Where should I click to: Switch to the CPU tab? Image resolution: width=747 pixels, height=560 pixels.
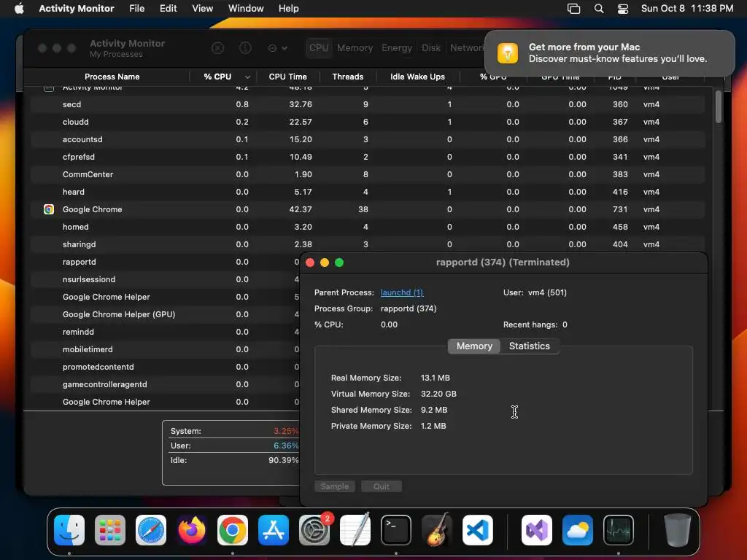(319, 48)
